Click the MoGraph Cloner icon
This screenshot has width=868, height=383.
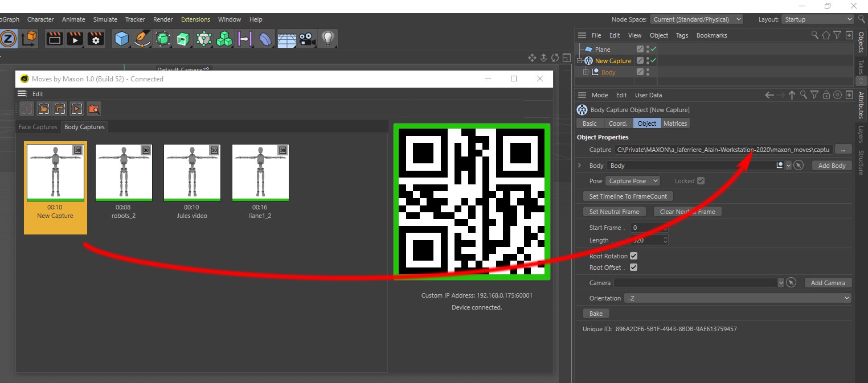pos(204,39)
